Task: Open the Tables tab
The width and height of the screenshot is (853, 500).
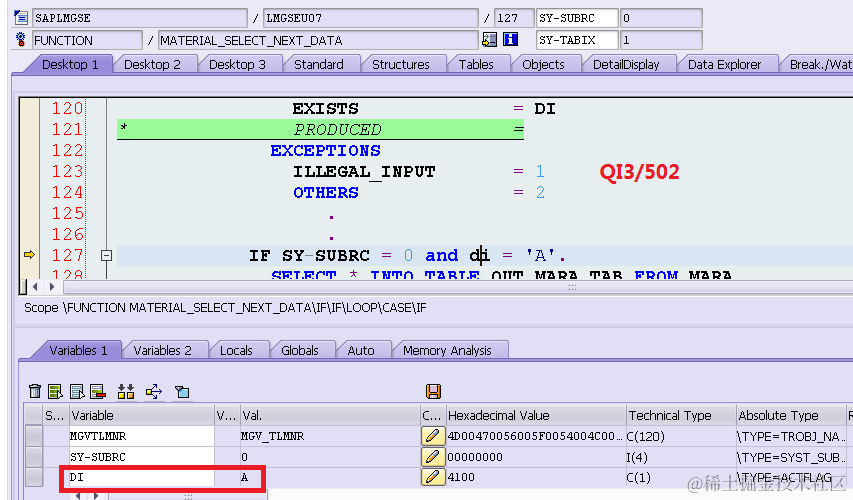Action: click(x=475, y=64)
